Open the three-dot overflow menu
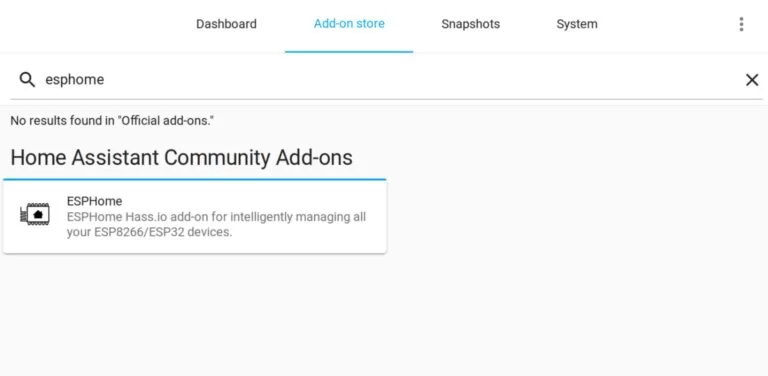This screenshot has height=376, width=768. (741, 24)
